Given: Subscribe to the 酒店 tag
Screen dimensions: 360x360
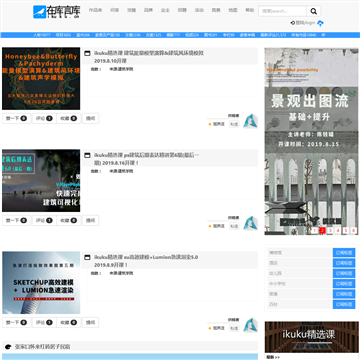Looking at the screenshot, I should tap(344, 263).
